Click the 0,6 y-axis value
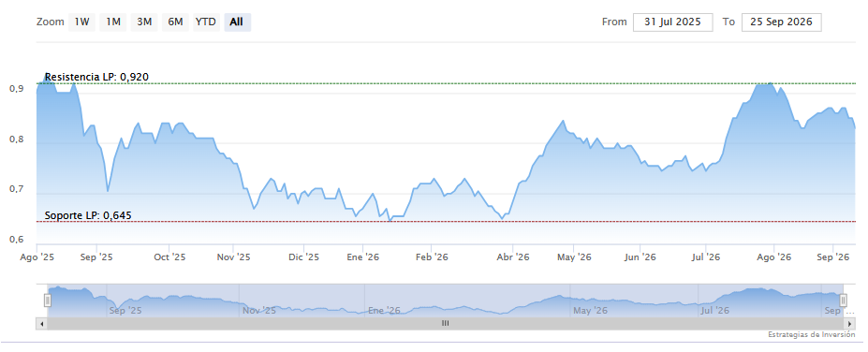 [16, 241]
